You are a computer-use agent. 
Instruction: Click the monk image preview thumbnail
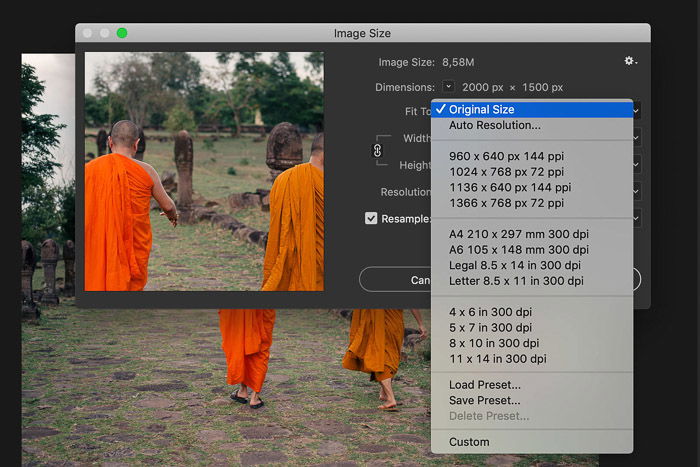[x=204, y=171]
